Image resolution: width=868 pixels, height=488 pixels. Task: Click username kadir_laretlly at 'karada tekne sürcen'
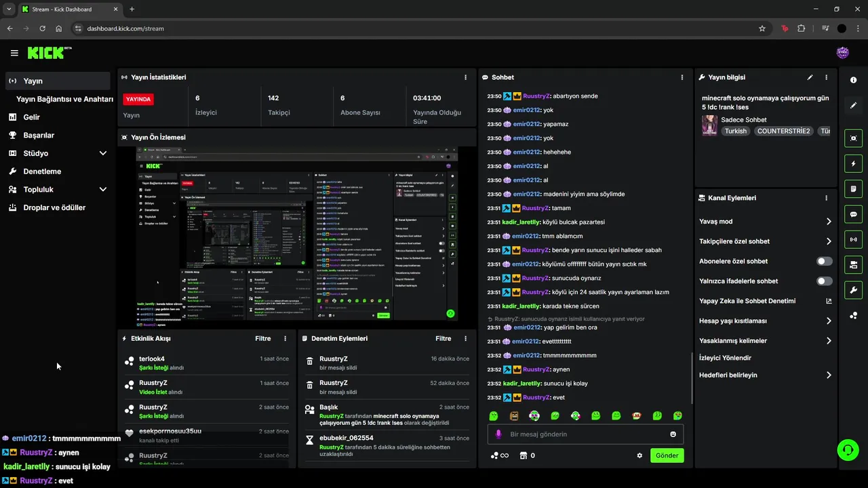click(x=521, y=306)
